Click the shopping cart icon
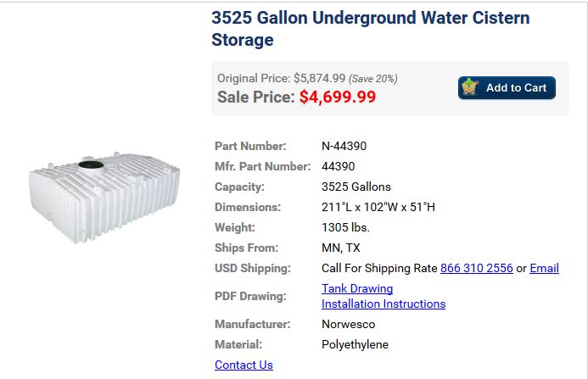The height and width of the screenshot is (379, 588). coord(470,87)
